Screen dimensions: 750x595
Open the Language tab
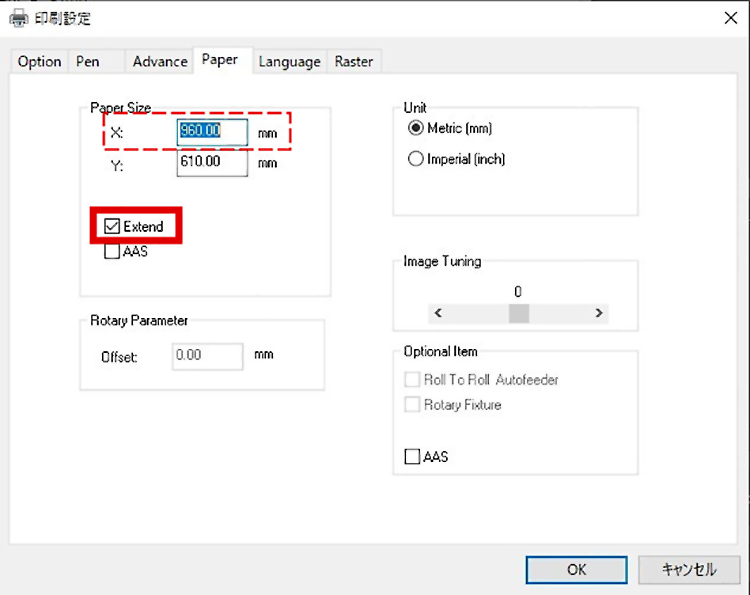click(x=289, y=62)
